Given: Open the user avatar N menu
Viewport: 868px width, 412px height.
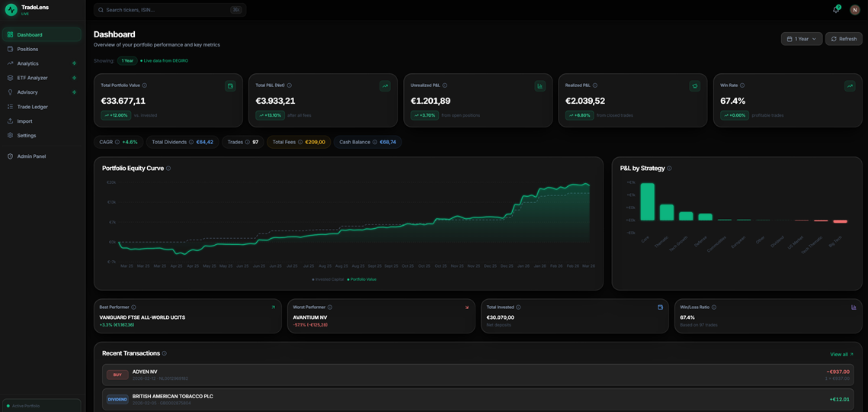Looking at the screenshot, I should click(854, 10).
